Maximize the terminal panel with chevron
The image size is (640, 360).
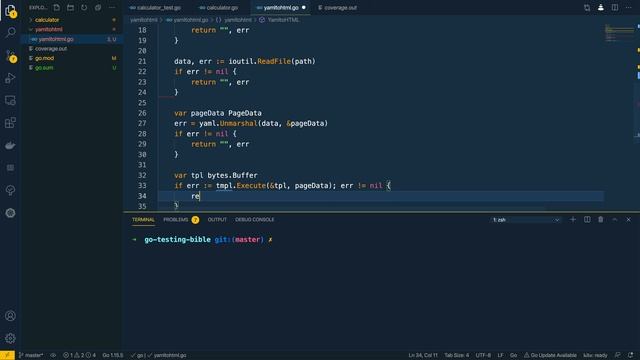(x=615, y=220)
